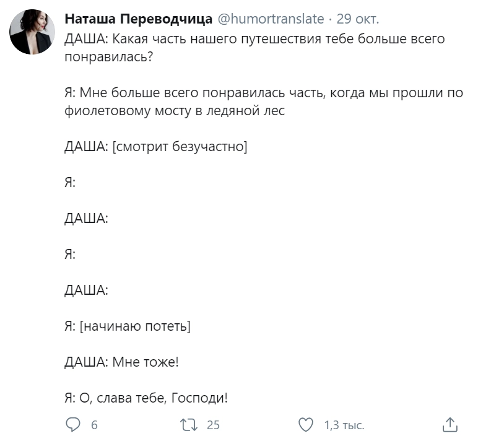Click the like count 1,3 тыс.
504x436 pixels.
(x=344, y=425)
